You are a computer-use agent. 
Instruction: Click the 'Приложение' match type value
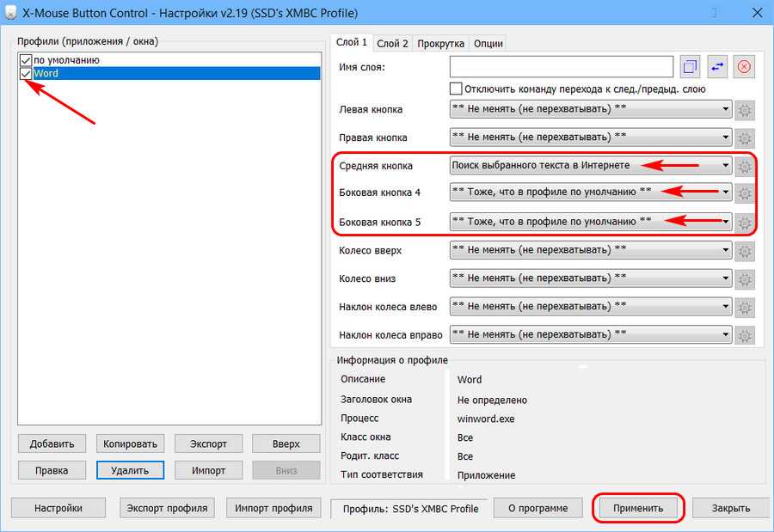point(486,475)
